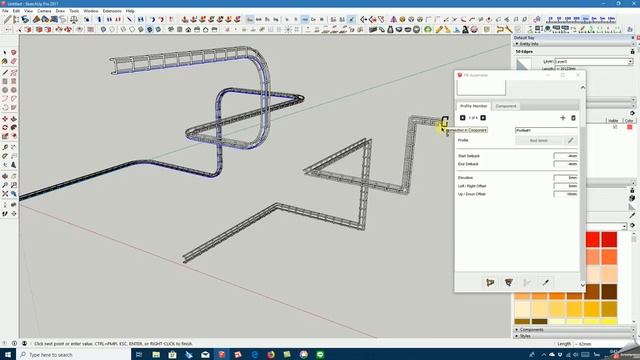640x360 pixels.
Task: Open the Windows Start menu
Action: point(8,355)
